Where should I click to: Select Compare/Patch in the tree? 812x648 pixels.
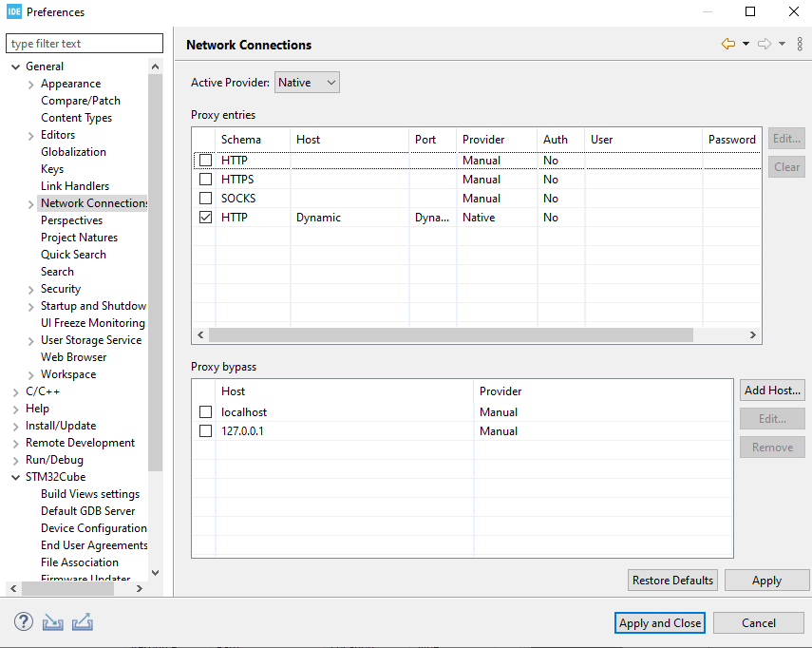pos(81,101)
